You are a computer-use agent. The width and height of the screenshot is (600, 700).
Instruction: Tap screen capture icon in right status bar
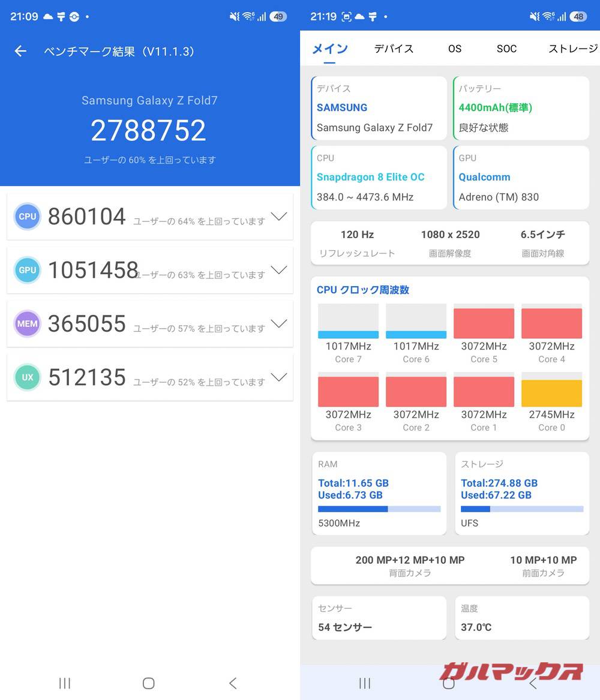[346, 17]
